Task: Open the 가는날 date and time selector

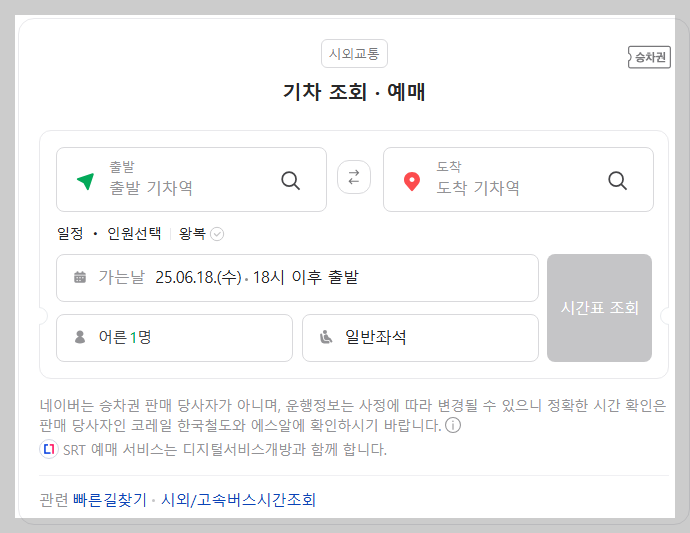Action: click(297, 278)
